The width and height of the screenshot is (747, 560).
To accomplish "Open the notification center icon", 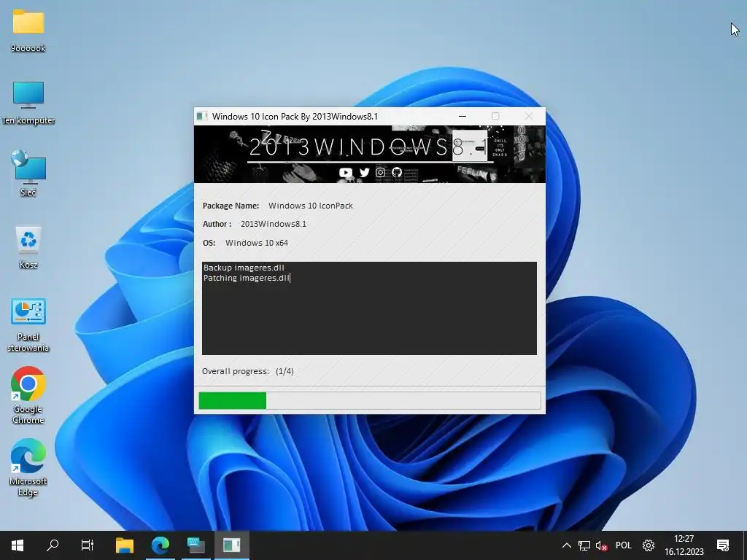I will tap(723, 545).
